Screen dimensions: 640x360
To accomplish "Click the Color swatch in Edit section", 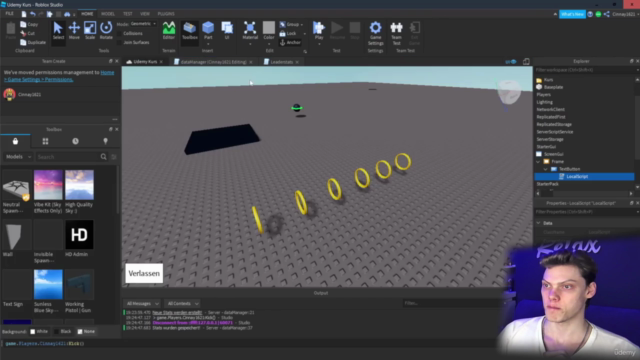I will coord(269,28).
